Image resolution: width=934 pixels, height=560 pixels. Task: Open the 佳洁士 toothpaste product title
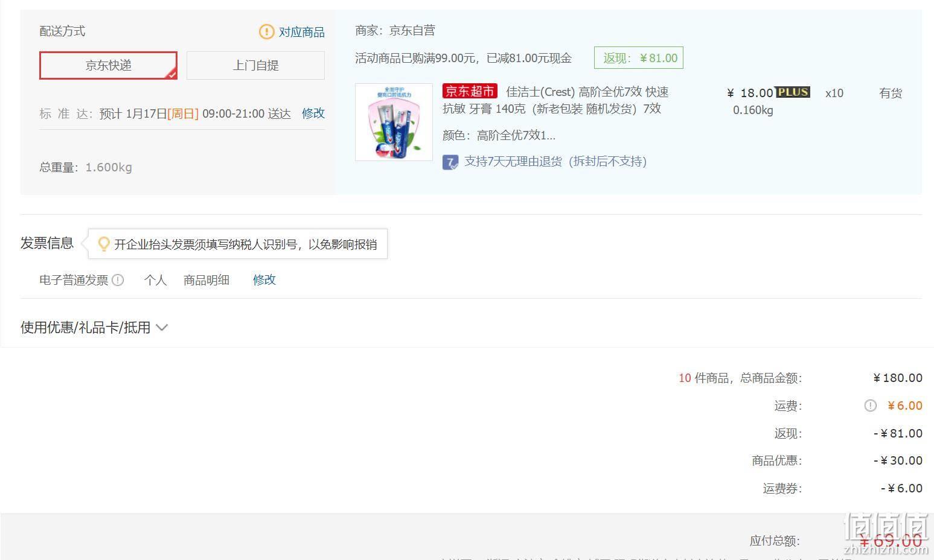pyautogui.click(x=555, y=100)
